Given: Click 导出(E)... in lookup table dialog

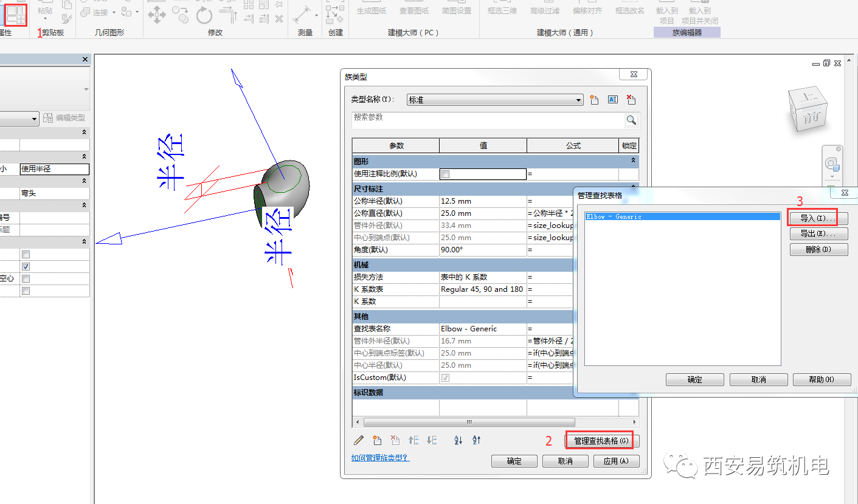Looking at the screenshot, I should click(x=818, y=233).
